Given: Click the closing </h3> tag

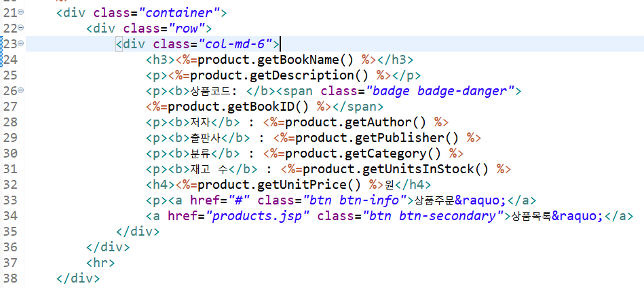Looking at the screenshot, I should point(395,60).
